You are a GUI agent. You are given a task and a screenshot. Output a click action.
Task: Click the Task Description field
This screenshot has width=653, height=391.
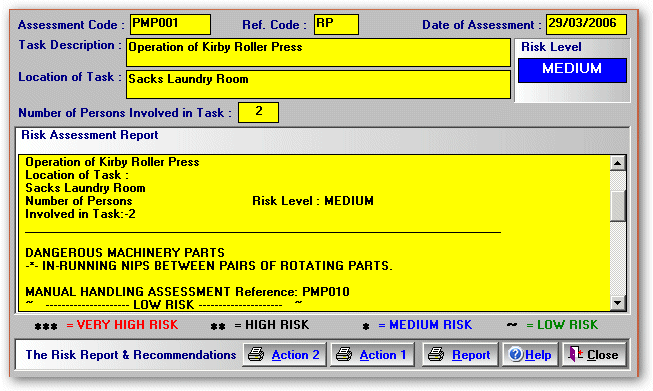(318, 52)
